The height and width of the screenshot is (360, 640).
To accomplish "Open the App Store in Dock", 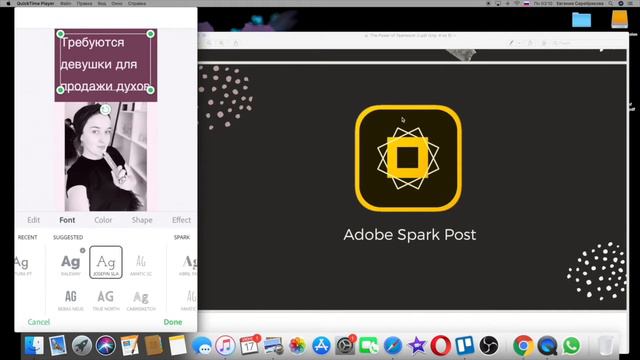I will point(321,346).
